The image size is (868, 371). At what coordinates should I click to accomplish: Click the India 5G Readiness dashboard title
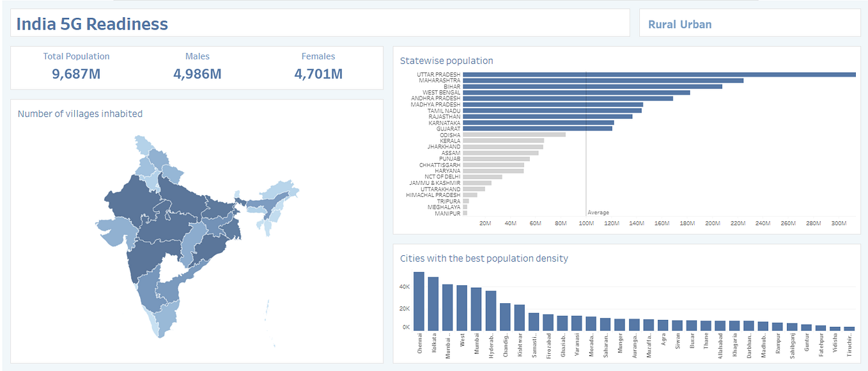pos(92,22)
